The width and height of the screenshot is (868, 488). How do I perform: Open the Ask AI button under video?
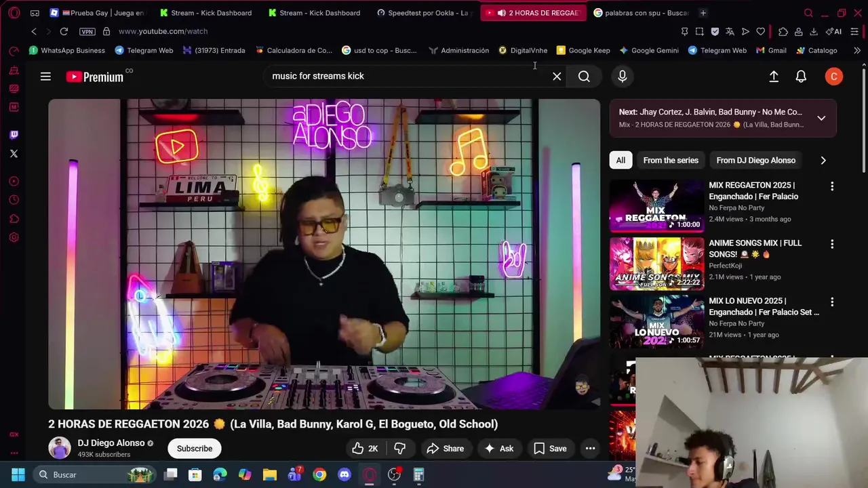tap(499, 449)
